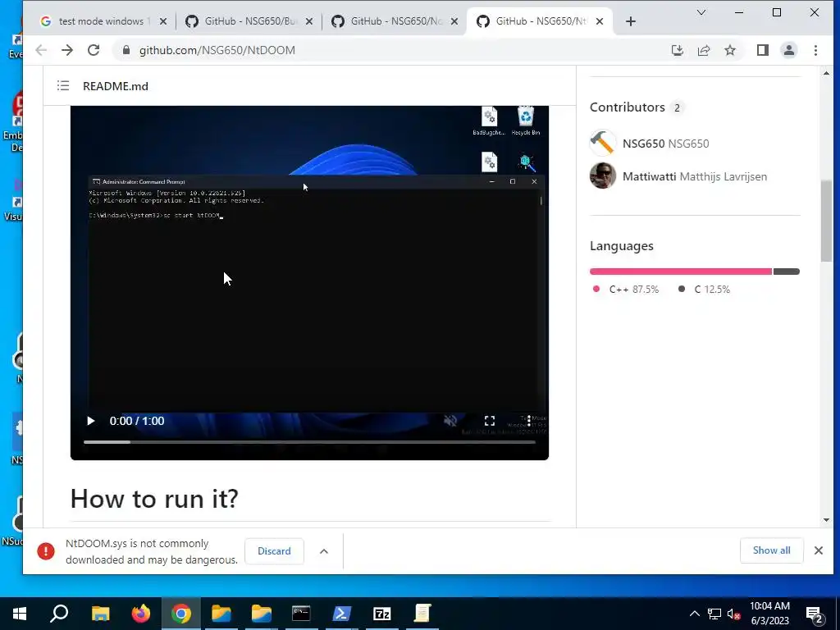Open PowerShell from the taskbar
840x630 pixels.
point(341,614)
